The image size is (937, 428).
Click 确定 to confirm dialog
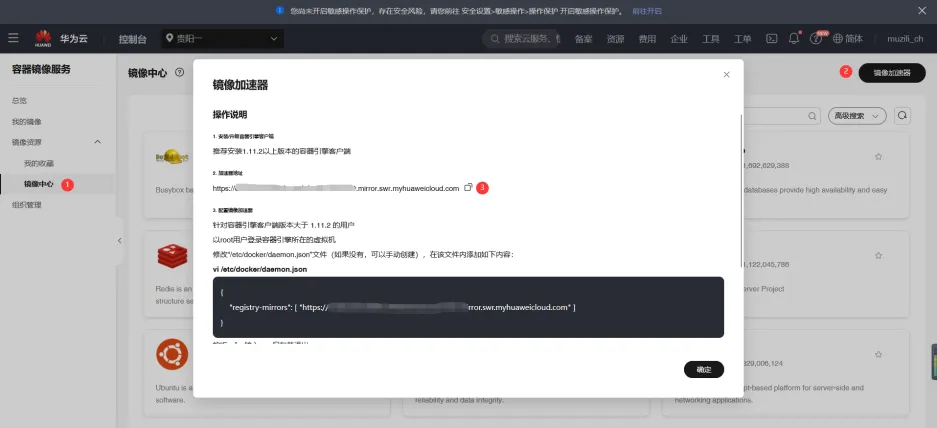point(704,369)
